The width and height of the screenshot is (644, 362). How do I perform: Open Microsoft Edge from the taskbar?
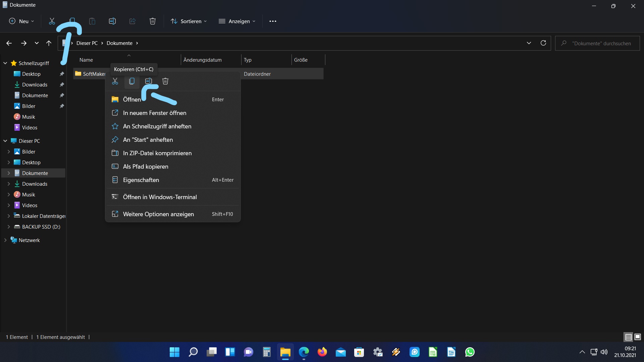(x=304, y=352)
